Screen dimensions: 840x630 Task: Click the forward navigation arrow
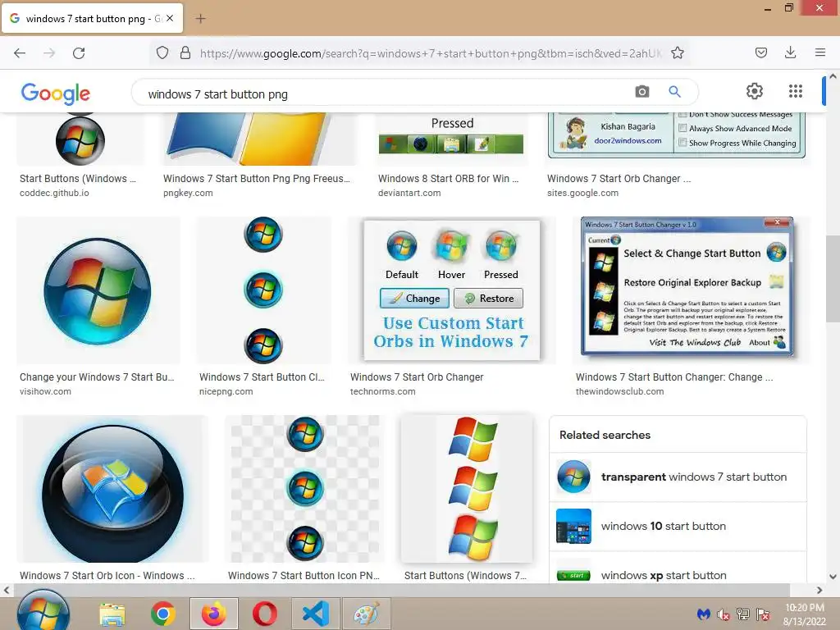tap(49, 53)
